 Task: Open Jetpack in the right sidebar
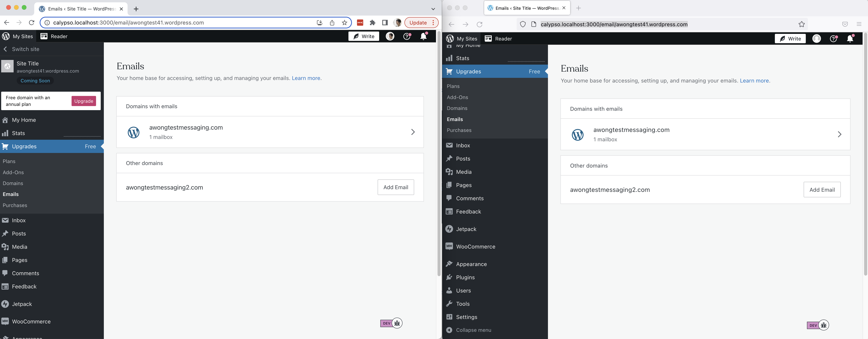(x=466, y=229)
